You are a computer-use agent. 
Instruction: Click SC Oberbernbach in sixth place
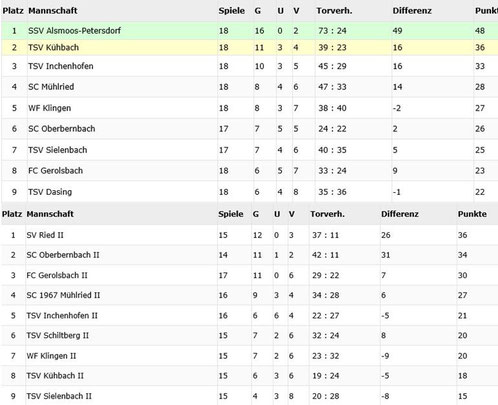(x=61, y=129)
